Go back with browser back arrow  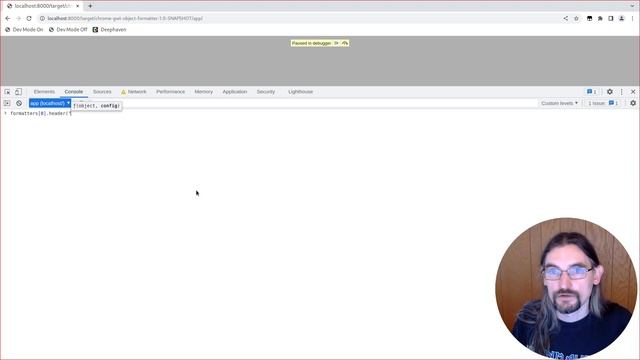[8, 18]
